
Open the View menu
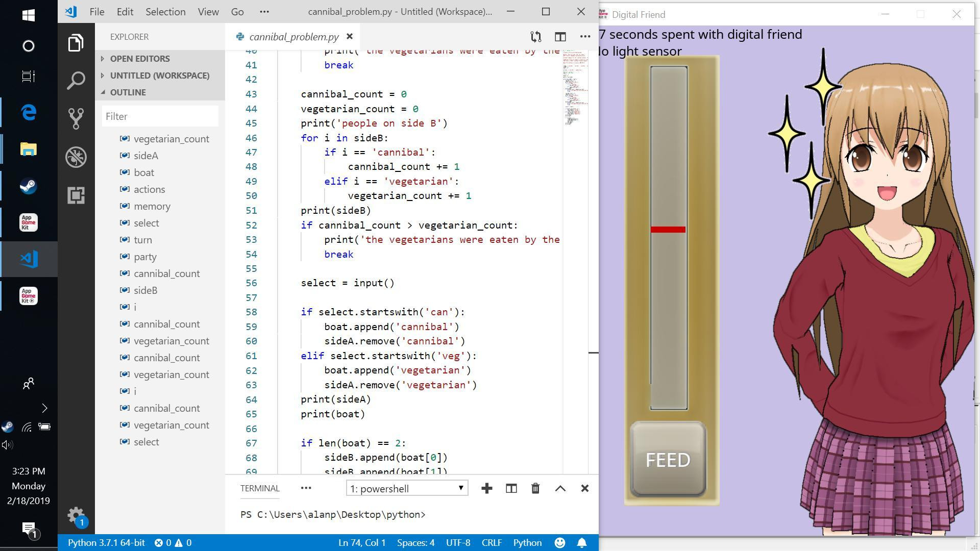[x=208, y=12]
